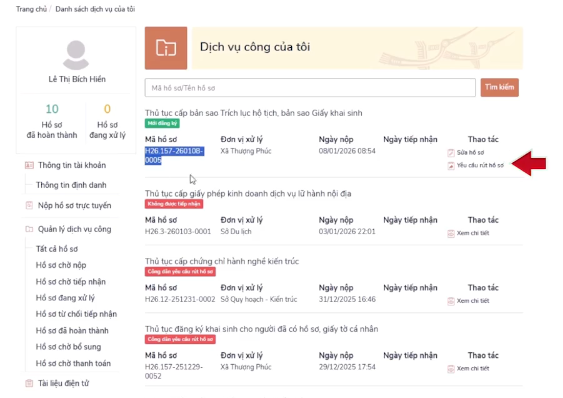Viewport: 563px width, 398px height.
Task: Click Yêu cầu rút hồ sơ link
Action: point(480,166)
